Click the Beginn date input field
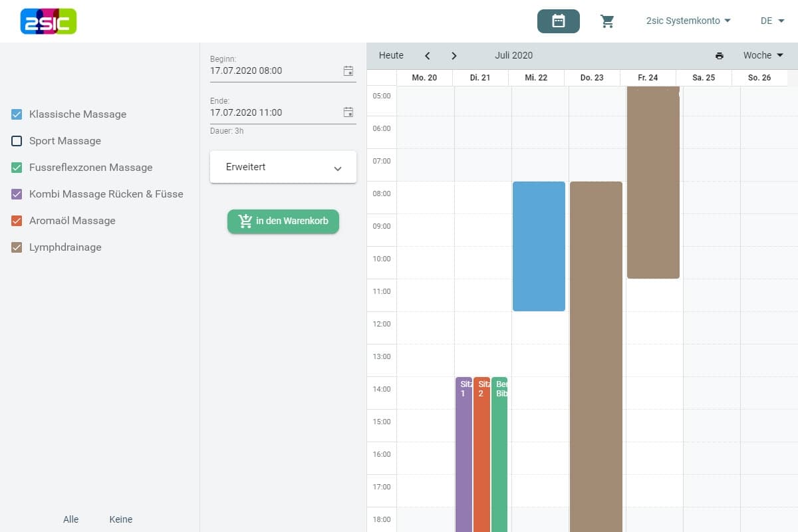Image resolution: width=798 pixels, height=532 pixels. [x=273, y=71]
